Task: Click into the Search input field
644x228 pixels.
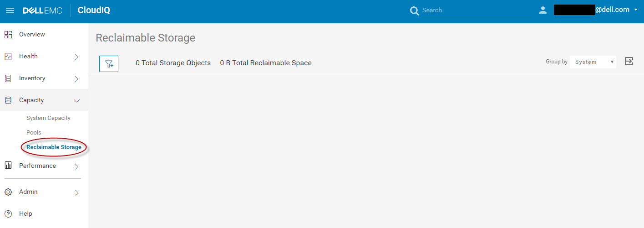Action: [x=476, y=10]
